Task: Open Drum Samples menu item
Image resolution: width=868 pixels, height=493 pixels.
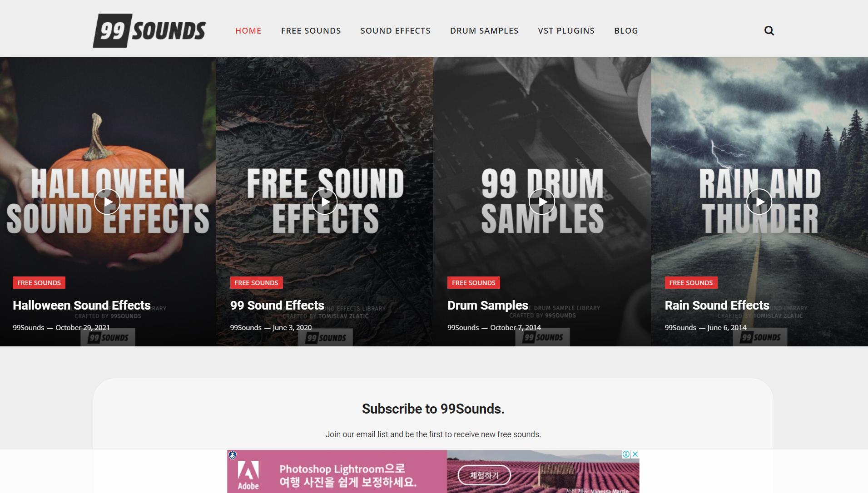Action: 484,31
